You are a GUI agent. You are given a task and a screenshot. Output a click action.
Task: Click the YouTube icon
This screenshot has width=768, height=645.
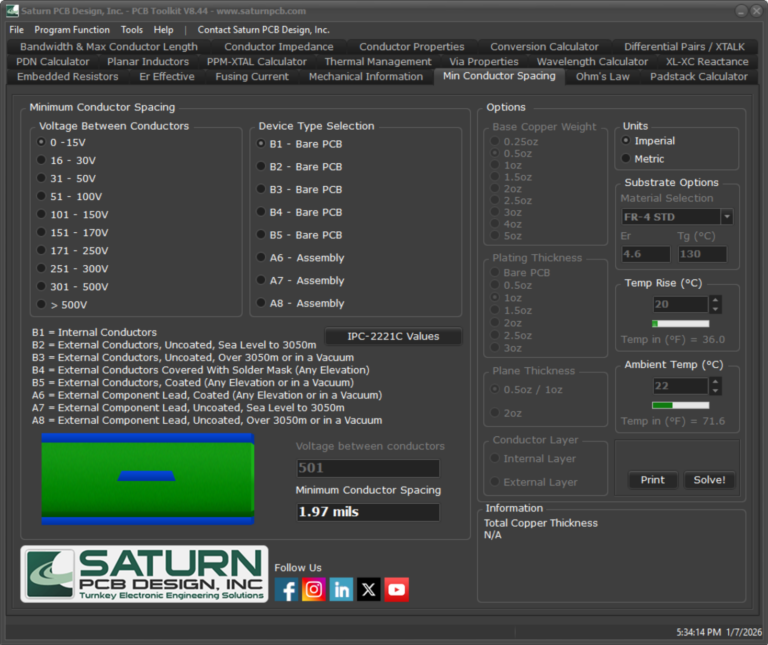point(397,589)
